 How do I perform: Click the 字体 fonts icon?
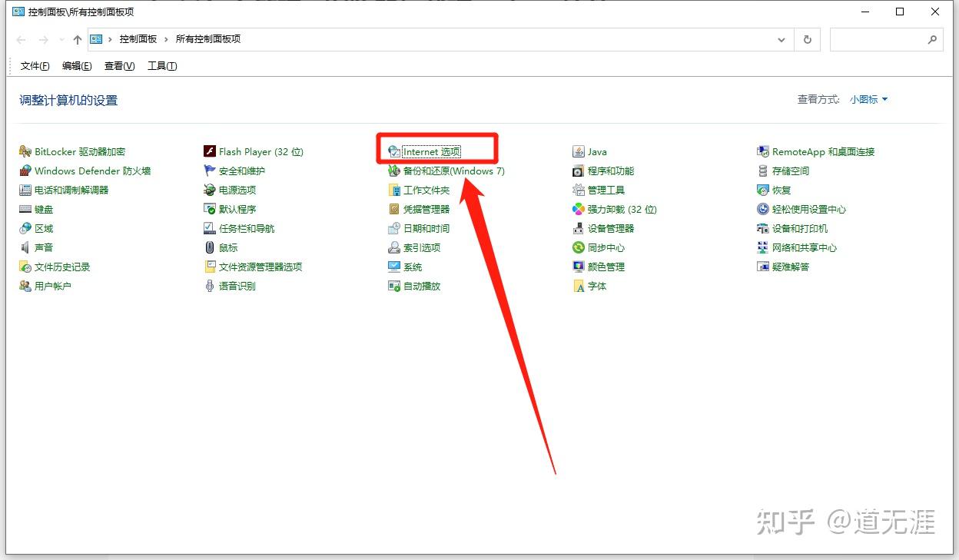click(579, 287)
